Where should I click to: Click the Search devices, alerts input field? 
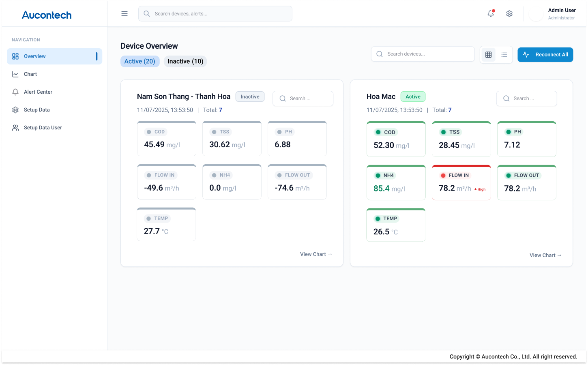click(x=215, y=13)
